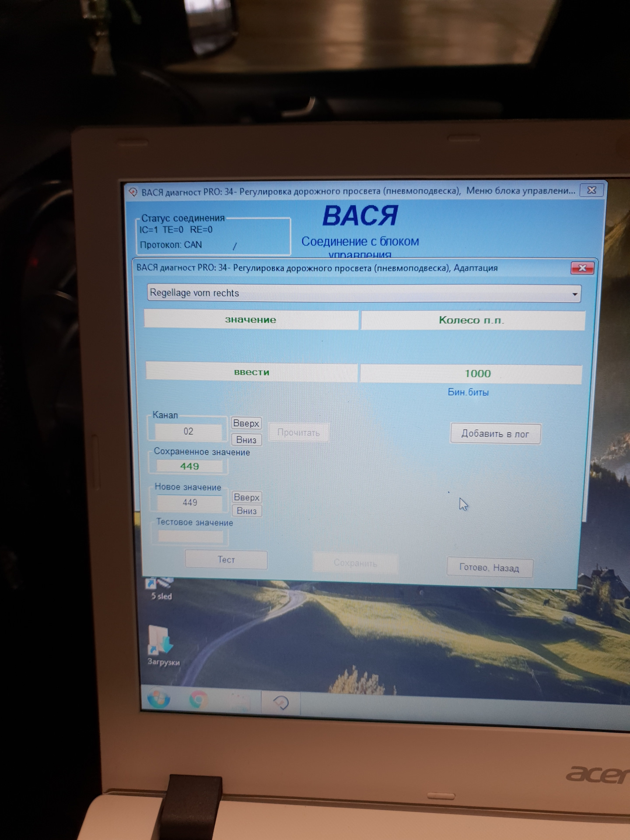Click the Вверх button next to Канал

pos(246,423)
